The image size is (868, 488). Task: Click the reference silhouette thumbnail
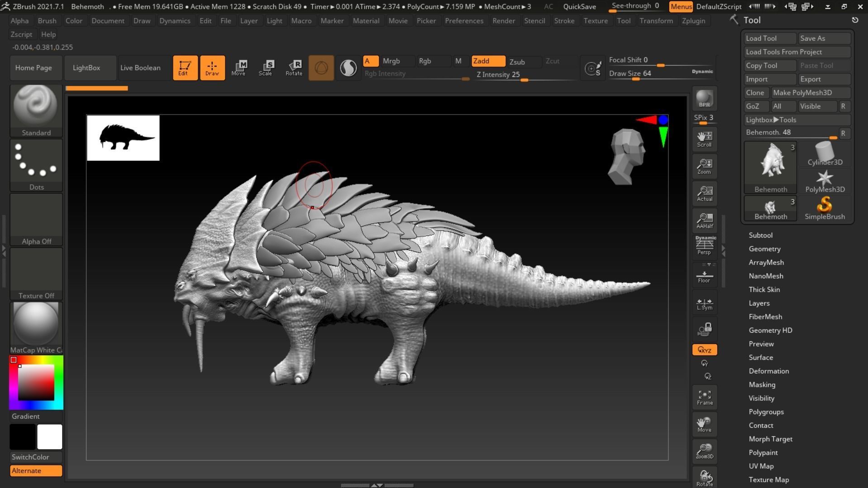click(x=123, y=138)
